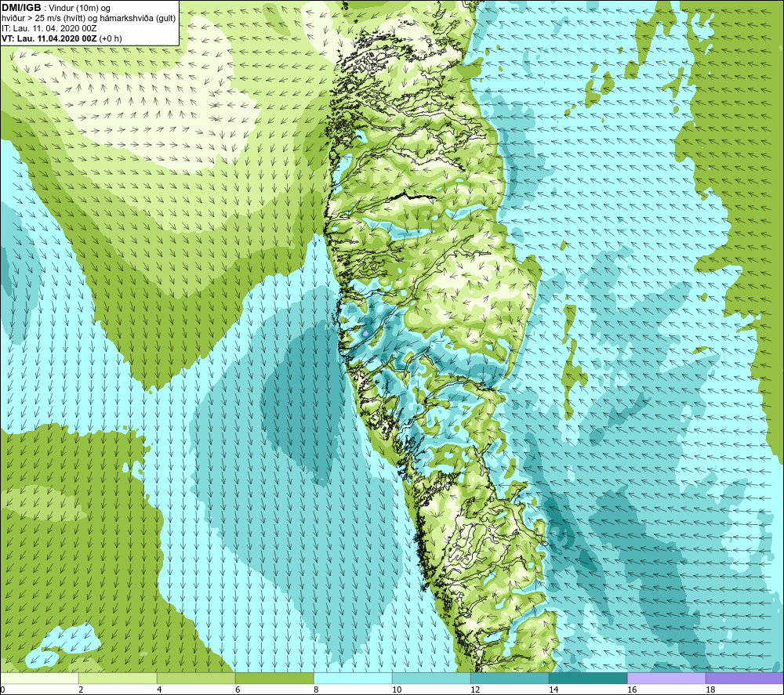Click the 'IT: Lau. 11. 04. 2020 00Z' line
Screen dimensions: 784x695
click(49, 28)
